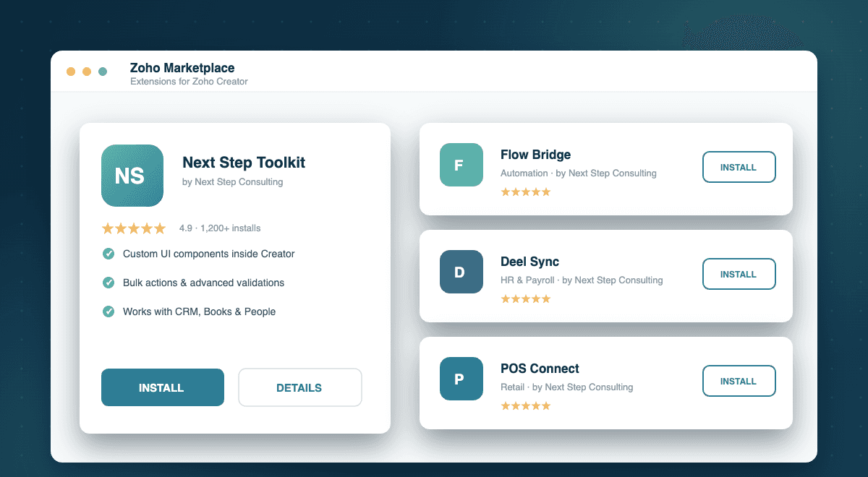The height and width of the screenshot is (477, 868).
Task: Click 'Retail · by Next Step Consulting' text
Action: pyautogui.click(x=567, y=387)
